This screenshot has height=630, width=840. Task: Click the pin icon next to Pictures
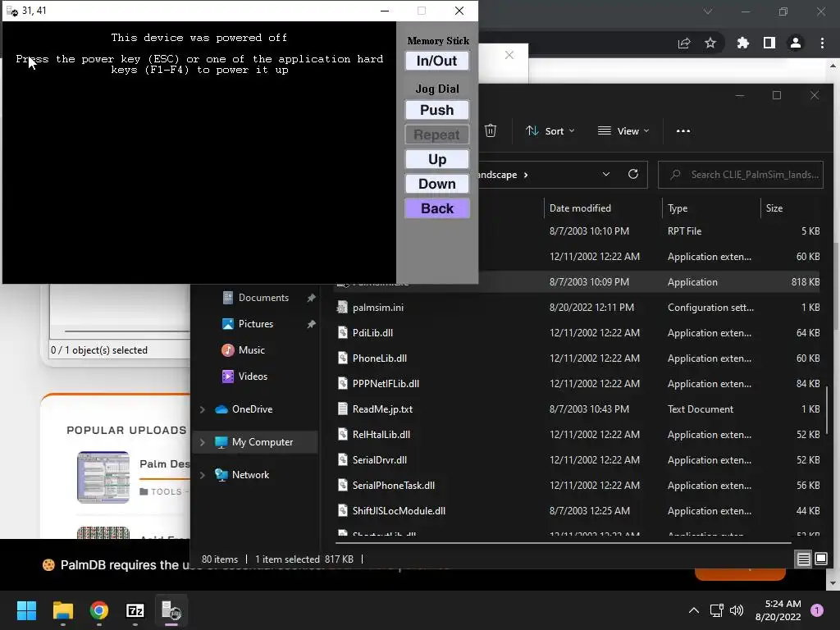click(311, 324)
